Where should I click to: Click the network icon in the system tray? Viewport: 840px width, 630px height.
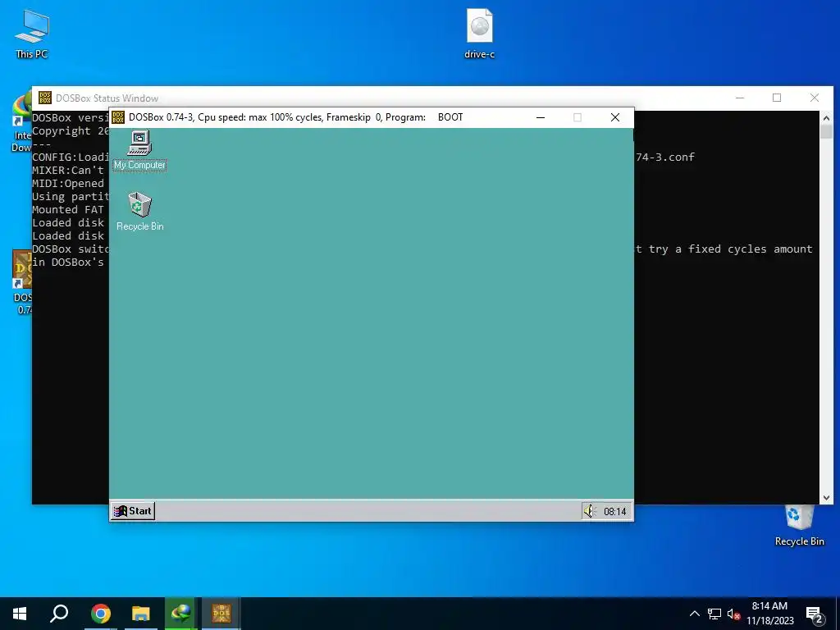[x=714, y=614]
